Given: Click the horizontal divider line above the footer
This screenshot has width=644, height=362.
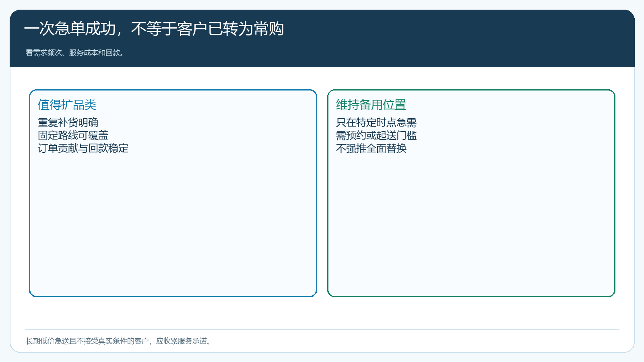Looking at the screenshot, I should pos(322,329).
